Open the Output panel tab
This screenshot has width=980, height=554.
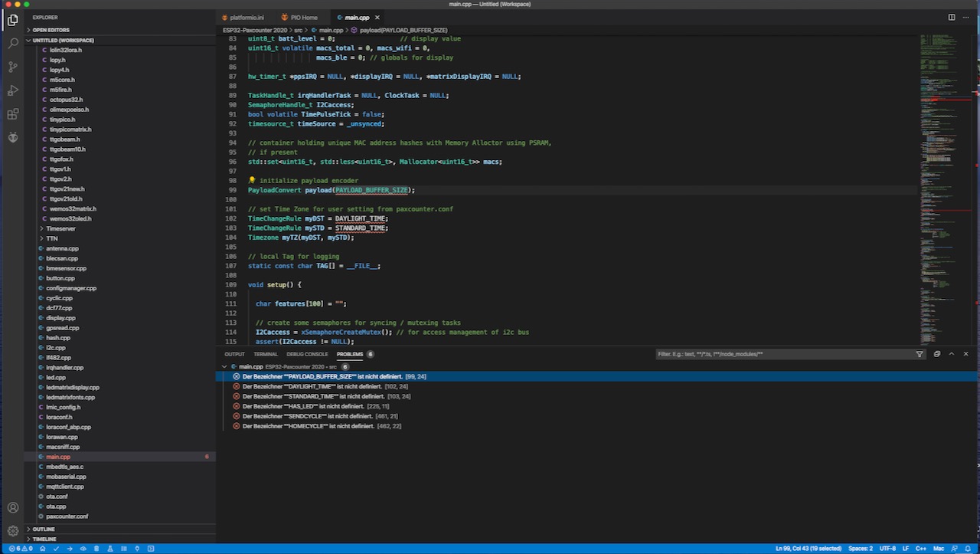pos(234,354)
